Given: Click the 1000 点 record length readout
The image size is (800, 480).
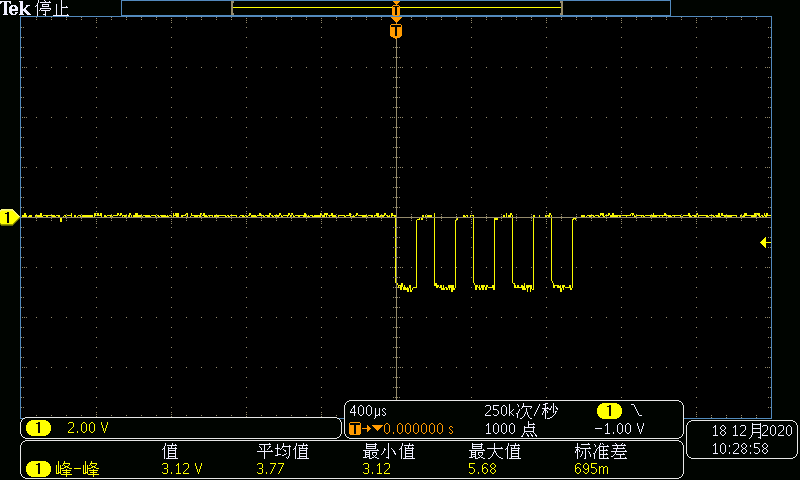Looking at the screenshot, I should click(x=511, y=429).
